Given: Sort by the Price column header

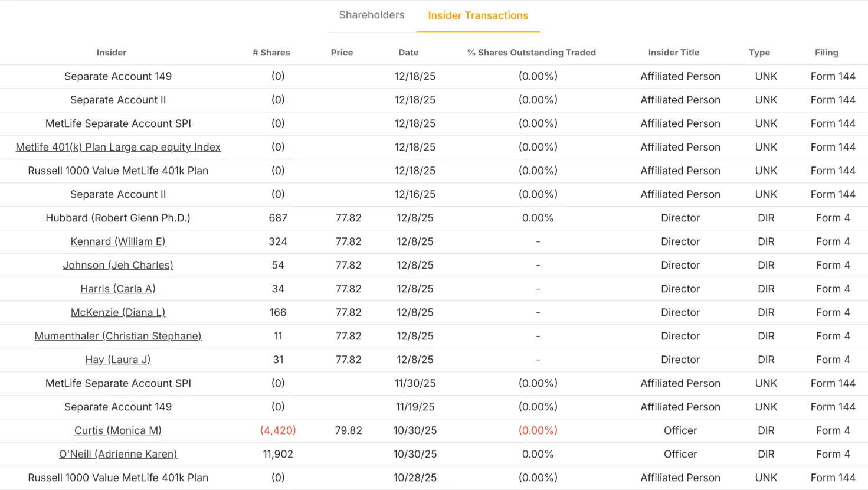Looking at the screenshot, I should (342, 53).
